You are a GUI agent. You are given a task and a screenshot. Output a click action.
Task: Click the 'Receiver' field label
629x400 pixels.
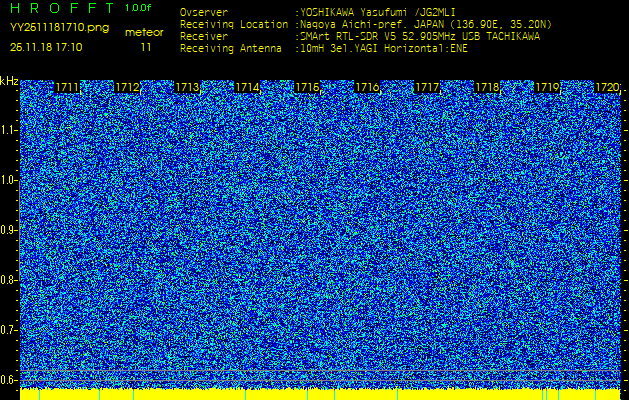click(204, 37)
